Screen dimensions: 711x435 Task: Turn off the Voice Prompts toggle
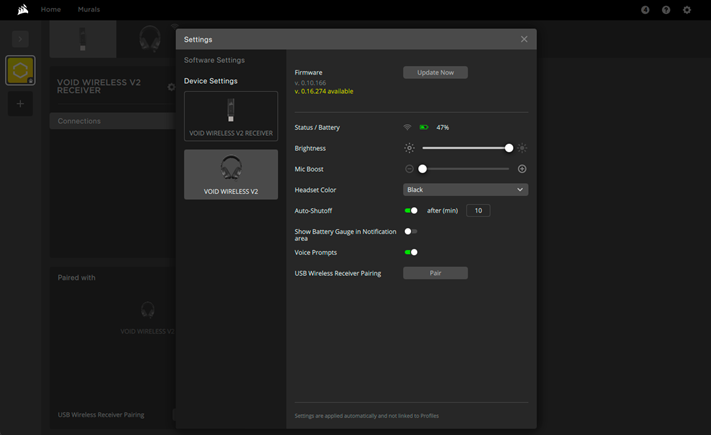(x=411, y=253)
